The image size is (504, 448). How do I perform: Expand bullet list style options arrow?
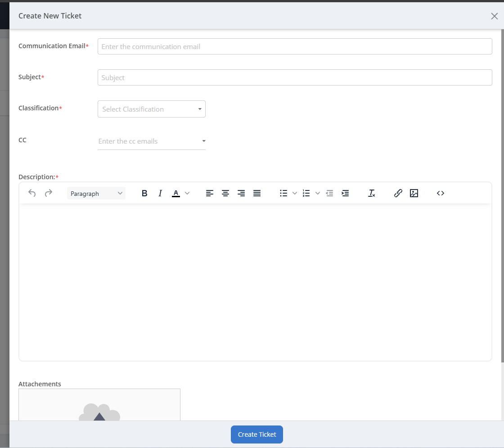[x=295, y=193]
